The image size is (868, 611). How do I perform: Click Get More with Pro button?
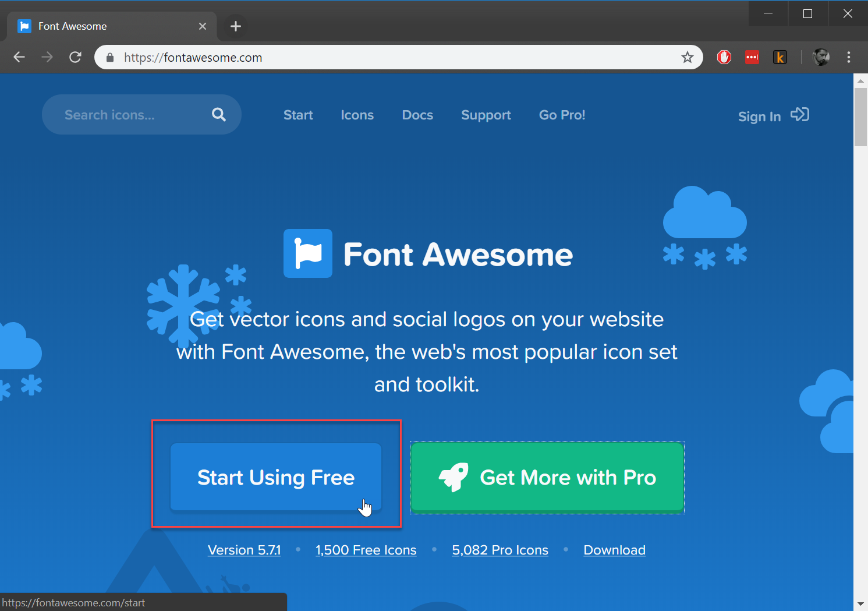point(547,478)
